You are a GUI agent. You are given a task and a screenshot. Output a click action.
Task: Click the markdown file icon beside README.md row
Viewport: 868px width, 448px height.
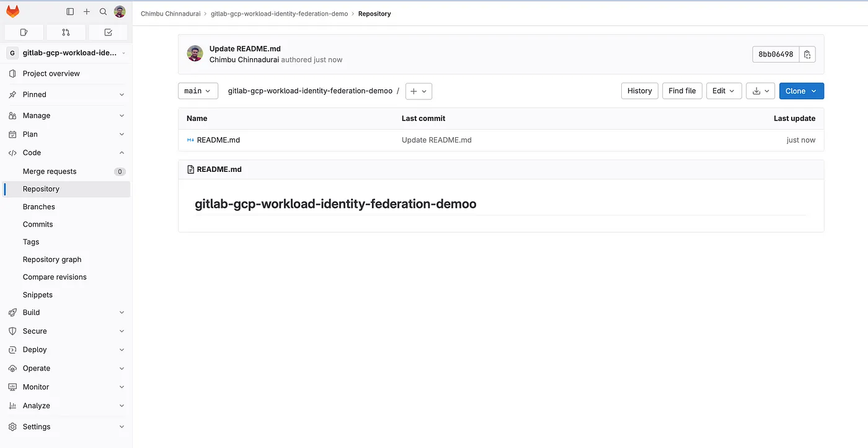[190, 140]
